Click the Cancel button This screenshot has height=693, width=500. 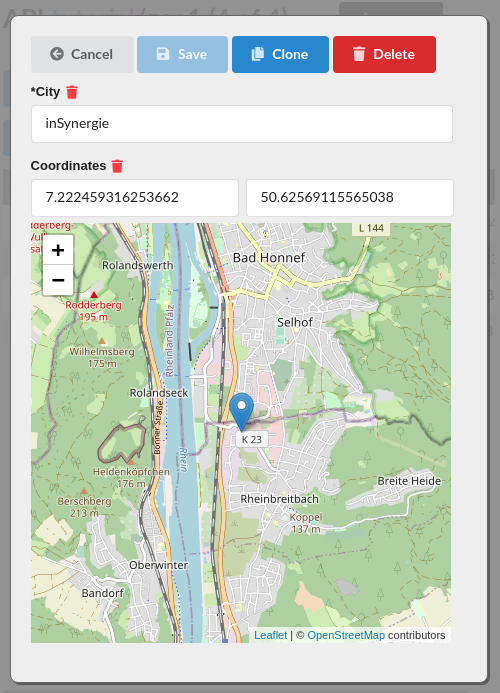click(x=82, y=54)
